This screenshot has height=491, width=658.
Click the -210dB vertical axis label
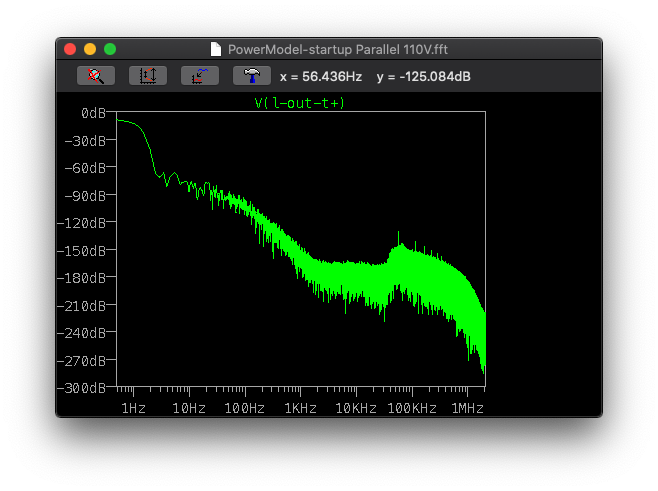[x=81, y=306]
